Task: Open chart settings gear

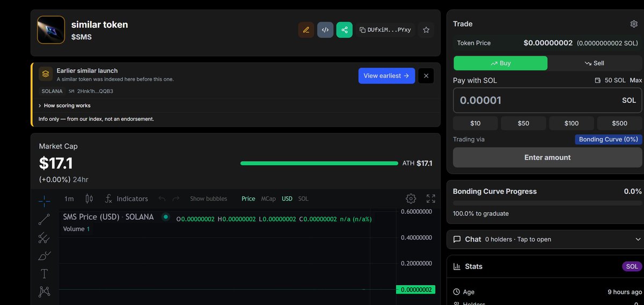Action: click(411, 199)
